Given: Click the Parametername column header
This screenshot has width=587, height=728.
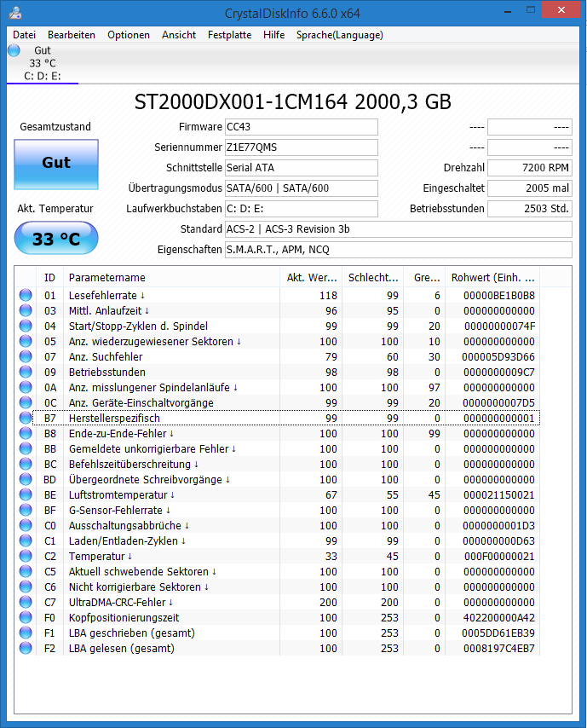Looking at the screenshot, I should coord(171,278).
